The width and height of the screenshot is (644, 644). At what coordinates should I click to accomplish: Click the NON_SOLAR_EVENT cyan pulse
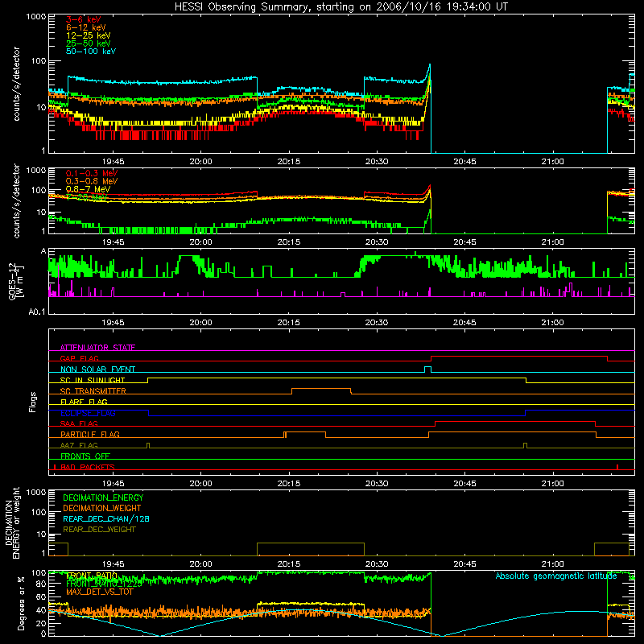427,368
